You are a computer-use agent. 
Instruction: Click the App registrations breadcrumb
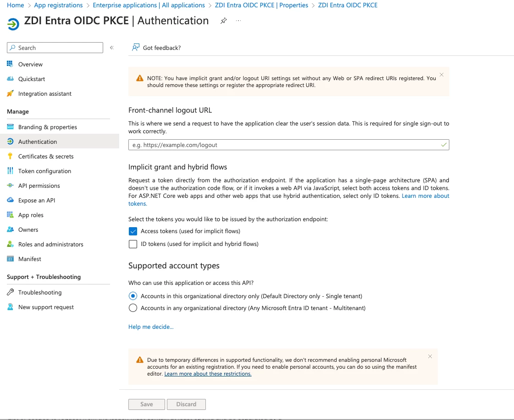click(x=58, y=5)
